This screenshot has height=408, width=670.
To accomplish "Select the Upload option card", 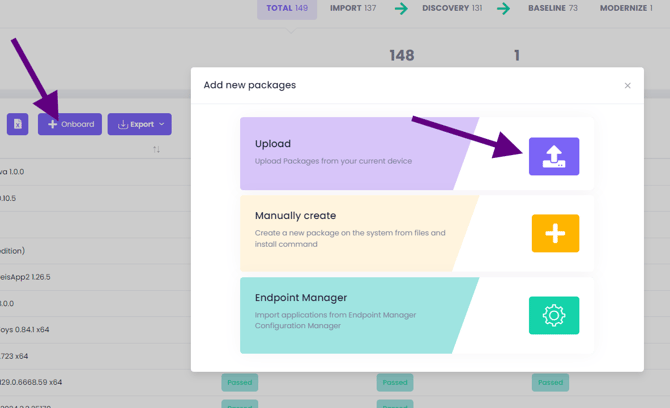I will (350, 153).
